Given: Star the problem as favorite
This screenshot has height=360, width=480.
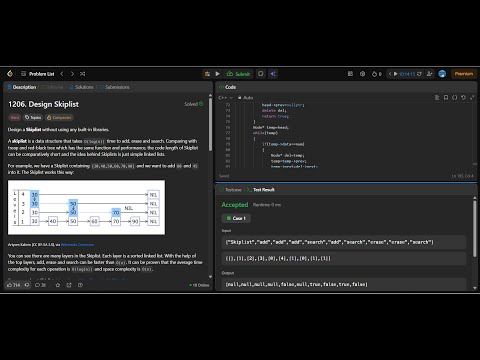Looking at the screenshot, I should [58, 285].
